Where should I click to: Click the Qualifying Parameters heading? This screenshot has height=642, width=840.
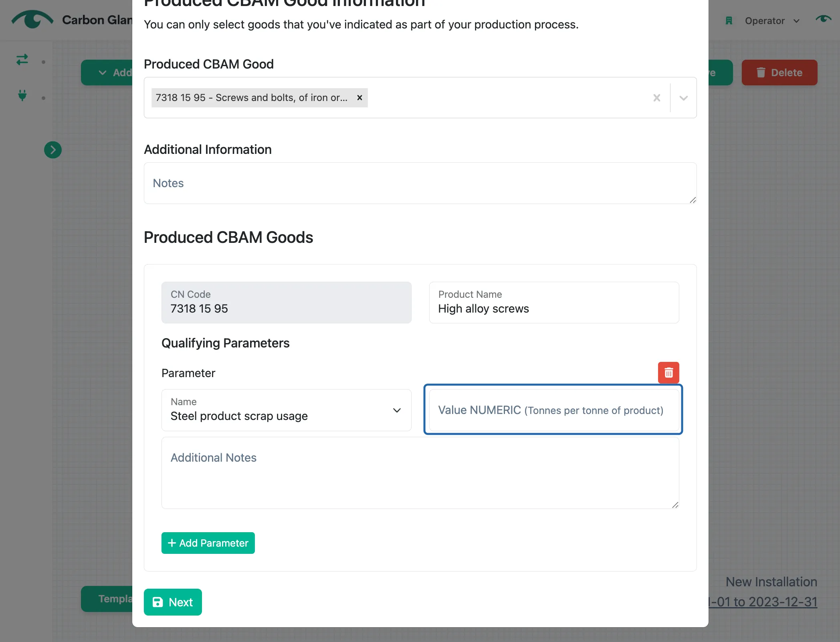(x=225, y=343)
